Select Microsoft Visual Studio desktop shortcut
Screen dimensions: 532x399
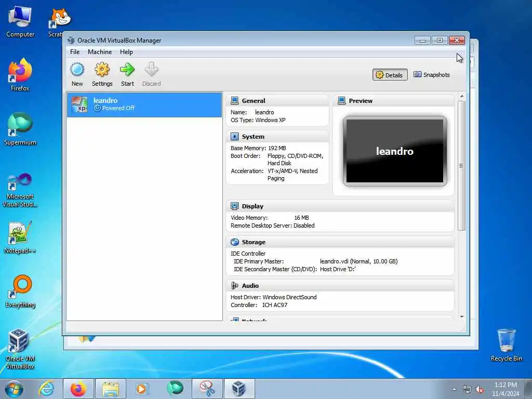coord(20,190)
